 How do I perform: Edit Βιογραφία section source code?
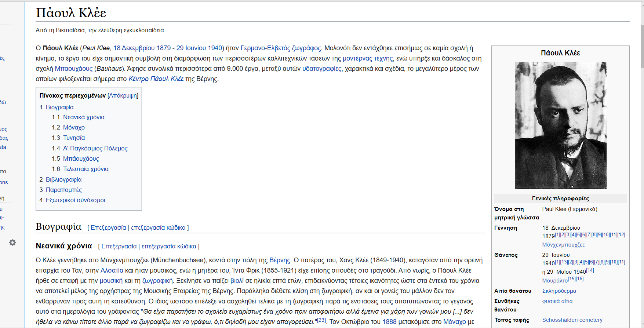pyautogui.click(x=158, y=227)
